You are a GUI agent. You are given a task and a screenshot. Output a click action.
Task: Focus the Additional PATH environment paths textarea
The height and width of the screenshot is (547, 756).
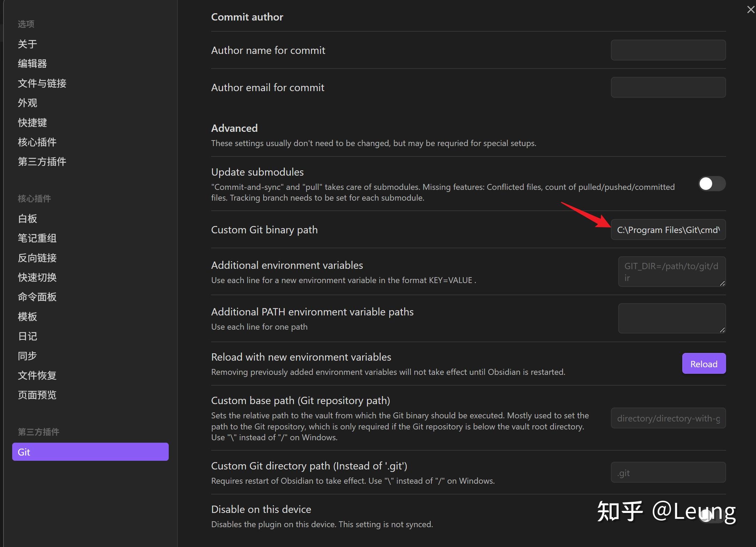pos(671,318)
